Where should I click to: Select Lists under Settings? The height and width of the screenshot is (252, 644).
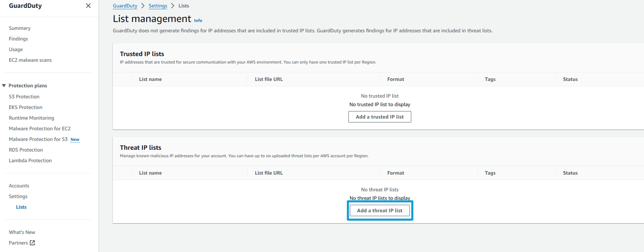coord(21,207)
